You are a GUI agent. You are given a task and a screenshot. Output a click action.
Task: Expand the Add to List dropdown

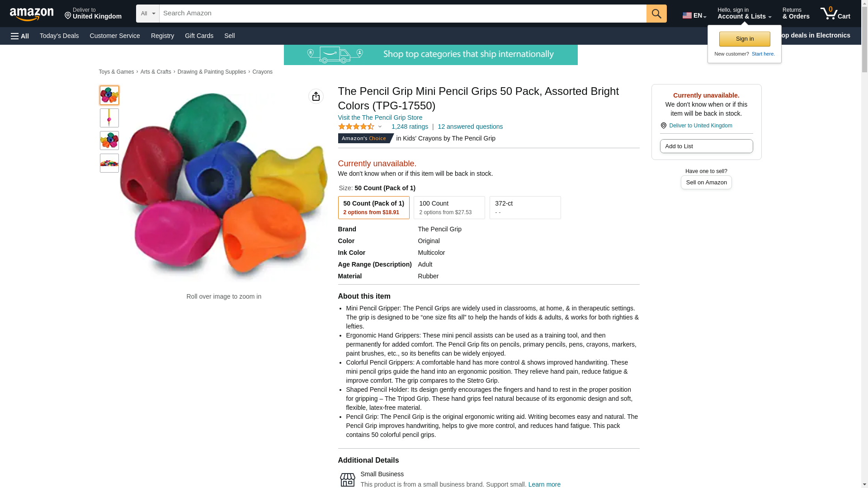[x=706, y=146]
